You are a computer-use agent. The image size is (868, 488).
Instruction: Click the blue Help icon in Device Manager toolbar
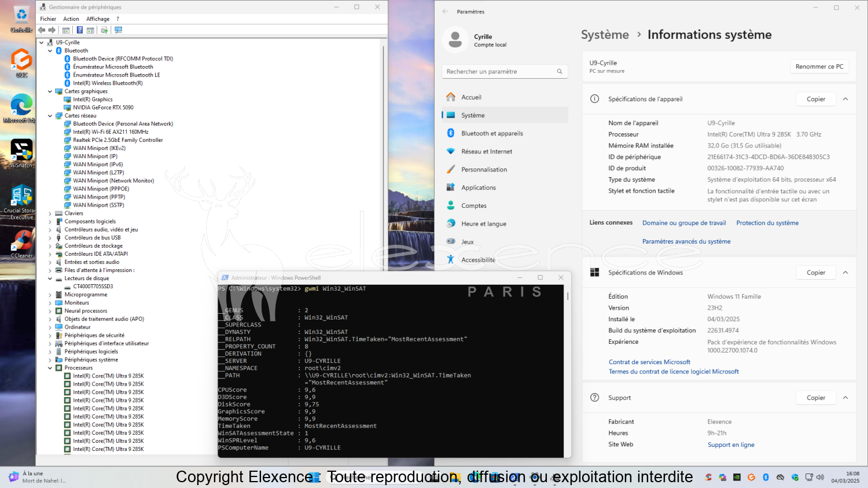80,30
